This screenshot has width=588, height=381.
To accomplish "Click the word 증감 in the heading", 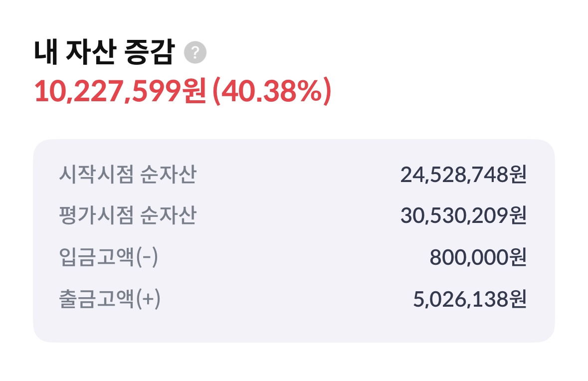I will pos(149,53).
